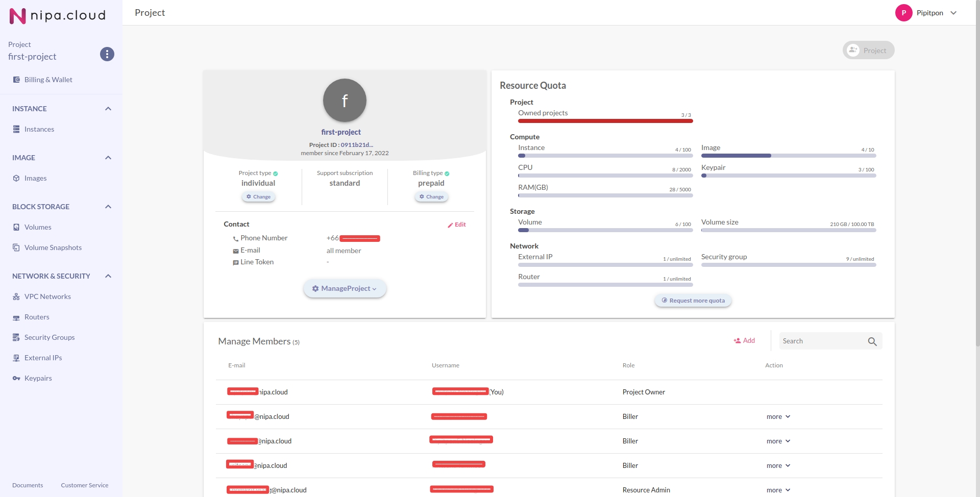This screenshot has width=980, height=497.
Task: Click the VPC Networks icon
Action: coord(16,296)
